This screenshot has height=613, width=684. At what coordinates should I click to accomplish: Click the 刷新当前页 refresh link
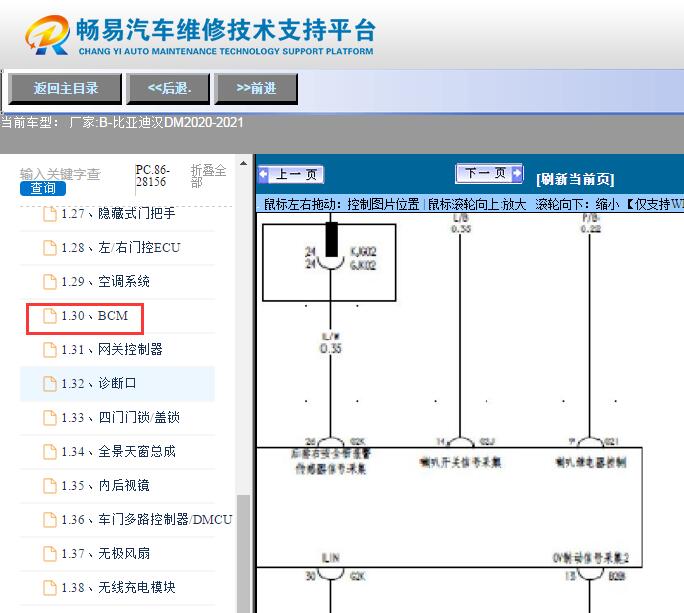[575, 179]
